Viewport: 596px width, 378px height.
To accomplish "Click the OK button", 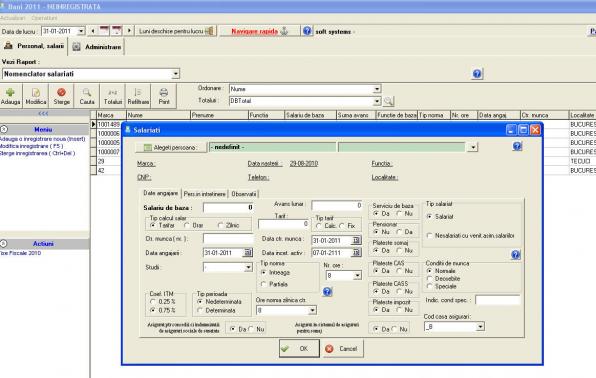I will pyautogui.click(x=299, y=348).
